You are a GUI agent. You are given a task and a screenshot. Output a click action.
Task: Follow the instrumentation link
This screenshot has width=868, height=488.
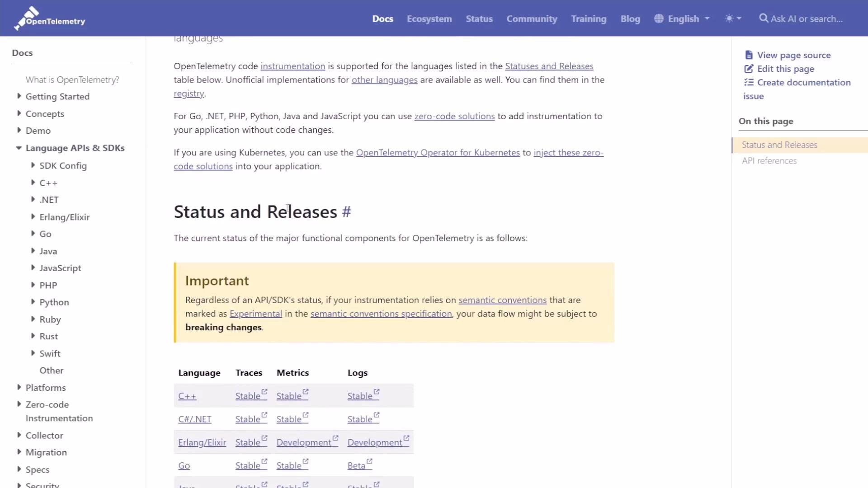coord(292,66)
